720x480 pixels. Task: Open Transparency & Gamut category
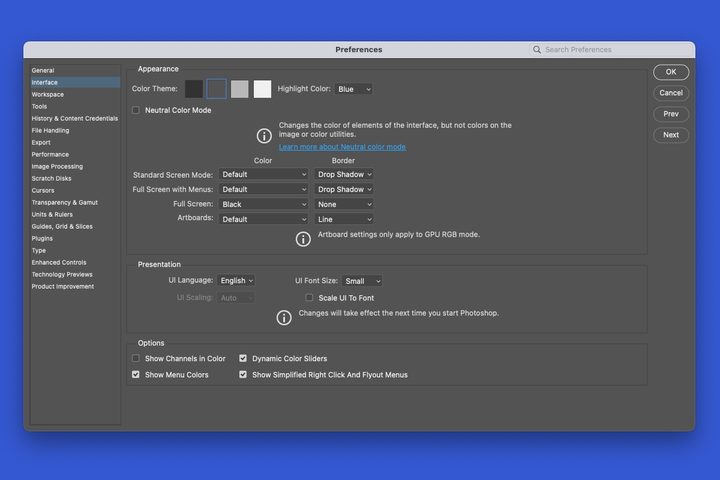[75, 202]
